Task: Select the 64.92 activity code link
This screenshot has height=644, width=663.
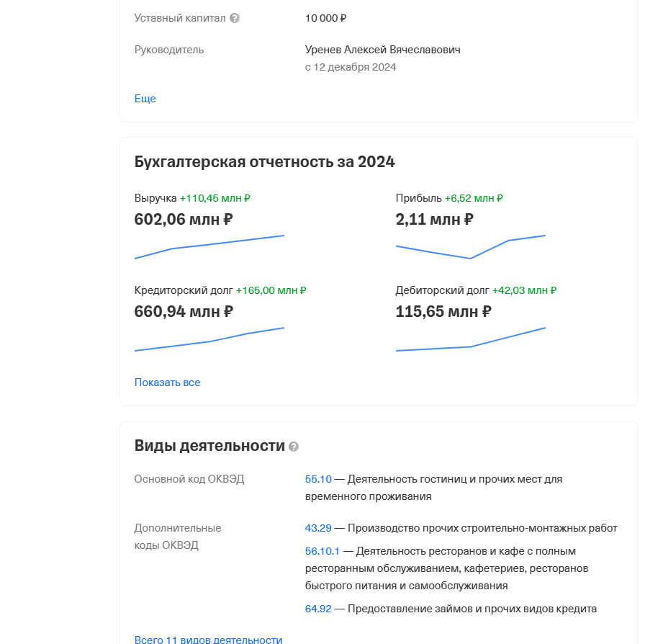Action: [318, 609]
